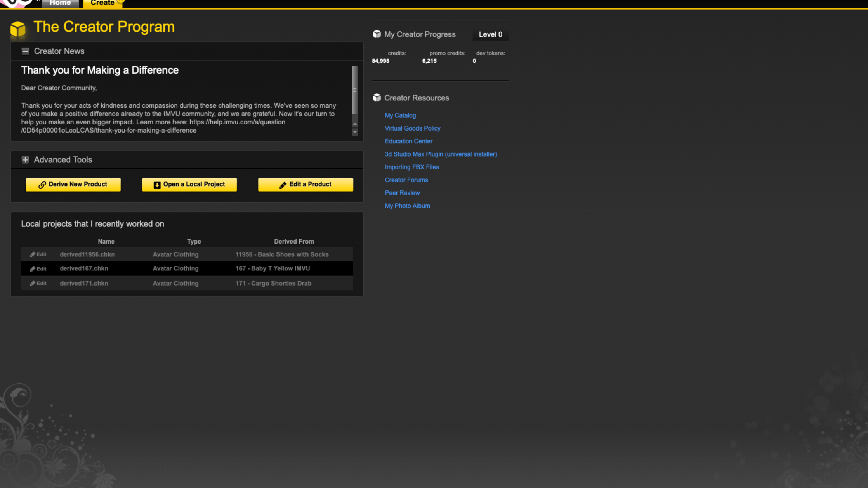Collapse the Creator News section
Image resolution: width=868 pixels, height=488 pixels.
[25, 51]
